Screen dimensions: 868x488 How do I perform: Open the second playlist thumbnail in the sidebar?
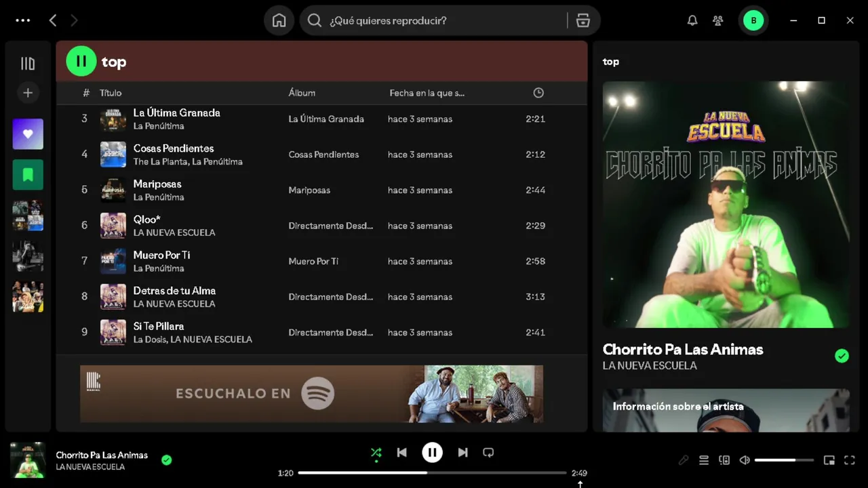pos(28,256)
